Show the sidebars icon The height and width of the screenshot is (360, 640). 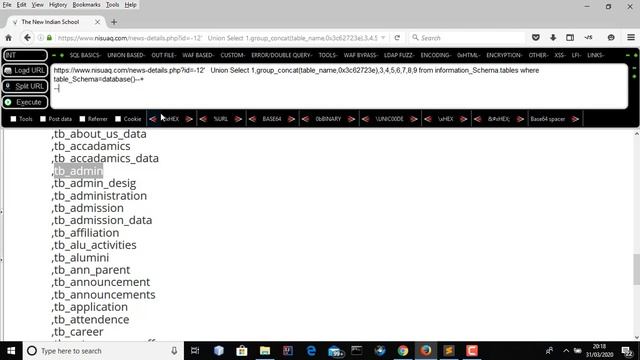click(x=570, y=38)
